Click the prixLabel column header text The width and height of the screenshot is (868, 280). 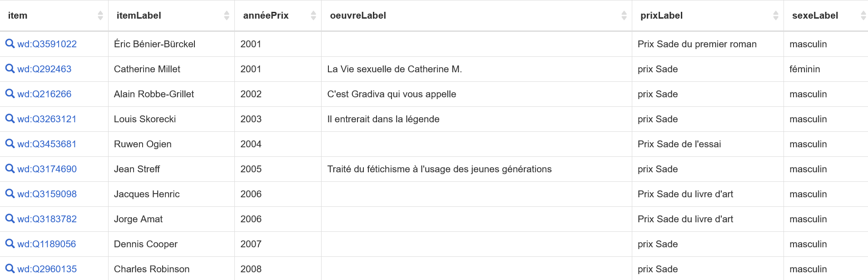(661, 15)
